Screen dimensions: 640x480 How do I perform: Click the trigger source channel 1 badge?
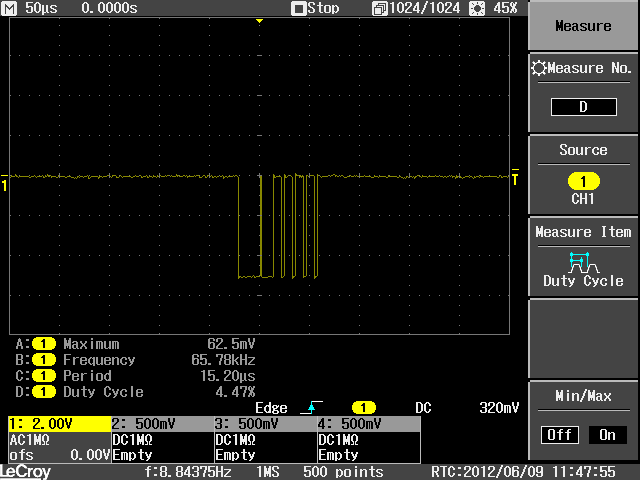(363, 407)
